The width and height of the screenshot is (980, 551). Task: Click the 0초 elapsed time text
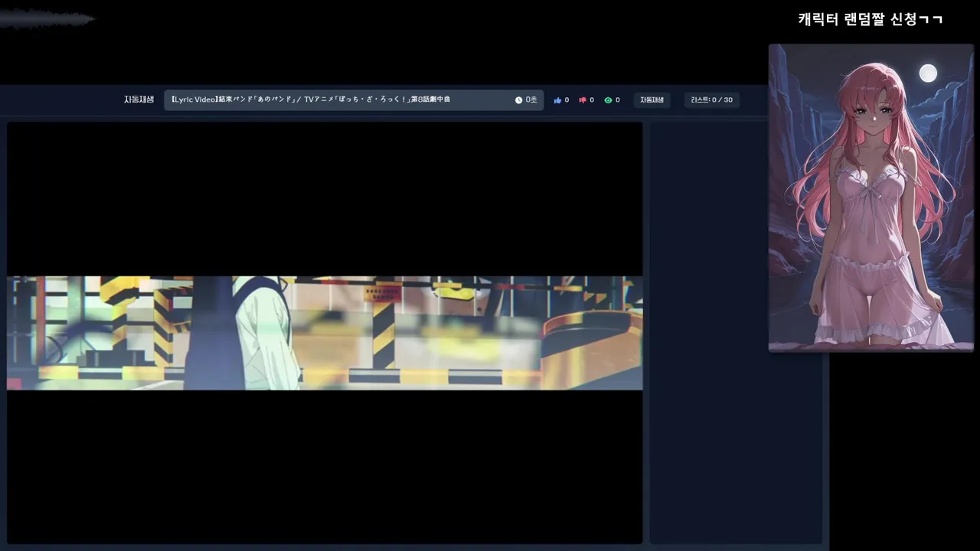pos(531,100)
